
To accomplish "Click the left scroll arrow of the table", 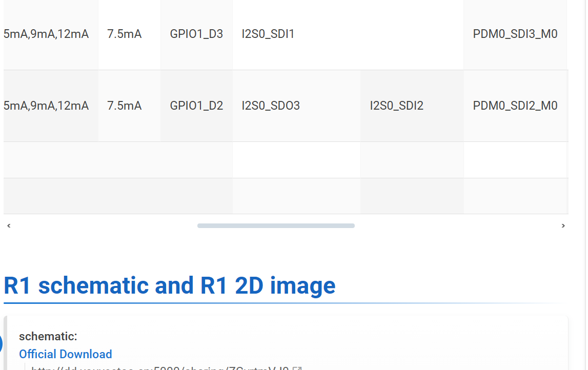I will (x=9, y=225).
